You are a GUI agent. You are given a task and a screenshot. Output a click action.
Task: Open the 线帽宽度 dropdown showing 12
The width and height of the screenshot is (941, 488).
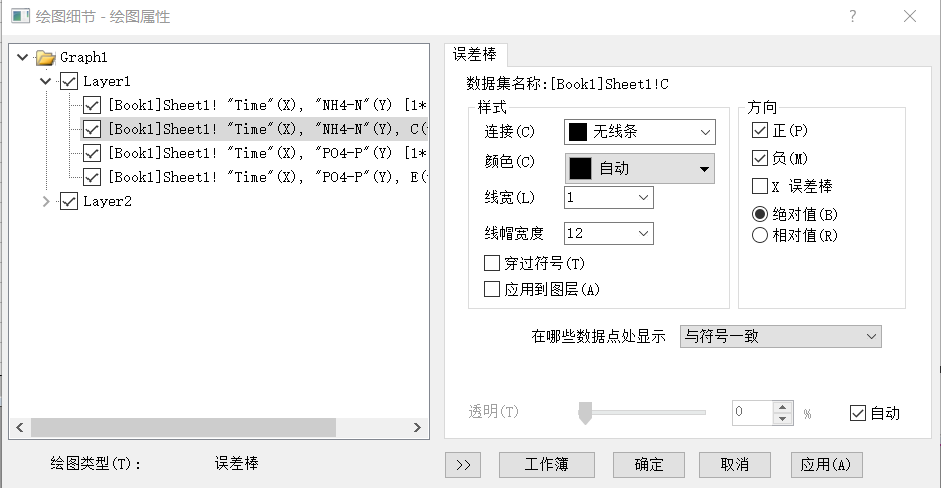609,233
